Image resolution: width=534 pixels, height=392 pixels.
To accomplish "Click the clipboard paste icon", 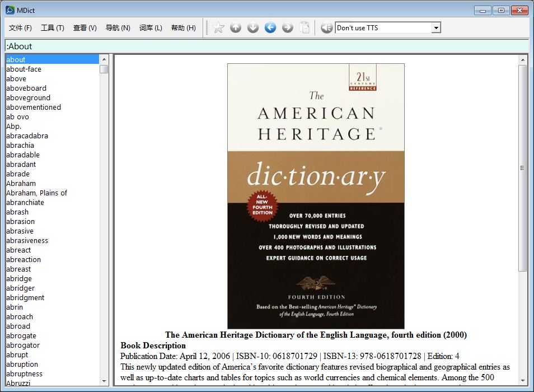I will click(305, 27).
